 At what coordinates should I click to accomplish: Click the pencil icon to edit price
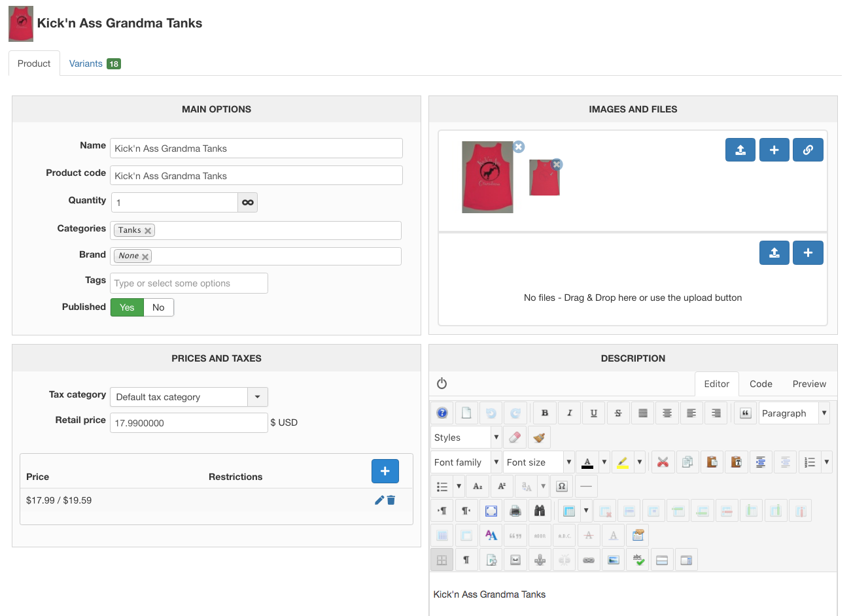379,500
